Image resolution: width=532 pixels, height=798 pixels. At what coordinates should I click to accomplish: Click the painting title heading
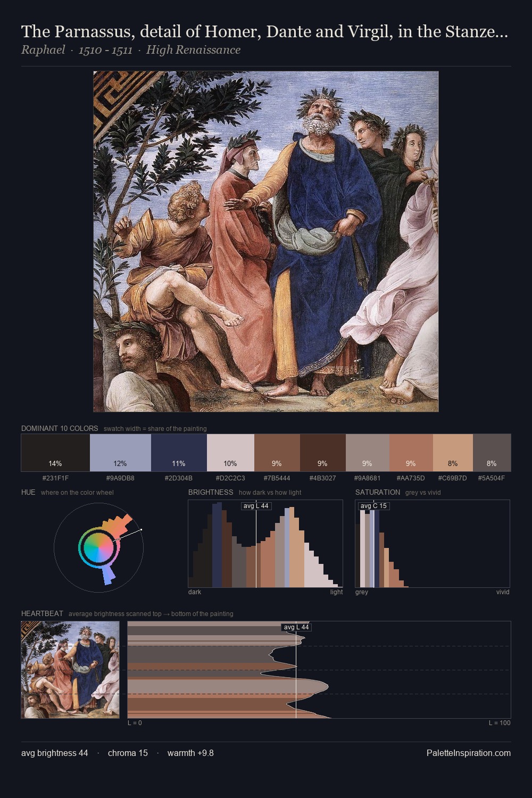pos(264,32)
